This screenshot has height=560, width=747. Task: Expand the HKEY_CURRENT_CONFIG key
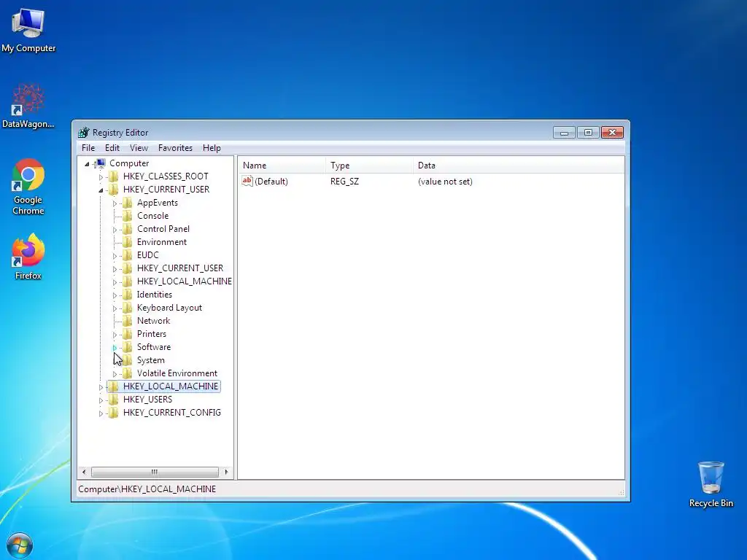[x=101, y=413]
